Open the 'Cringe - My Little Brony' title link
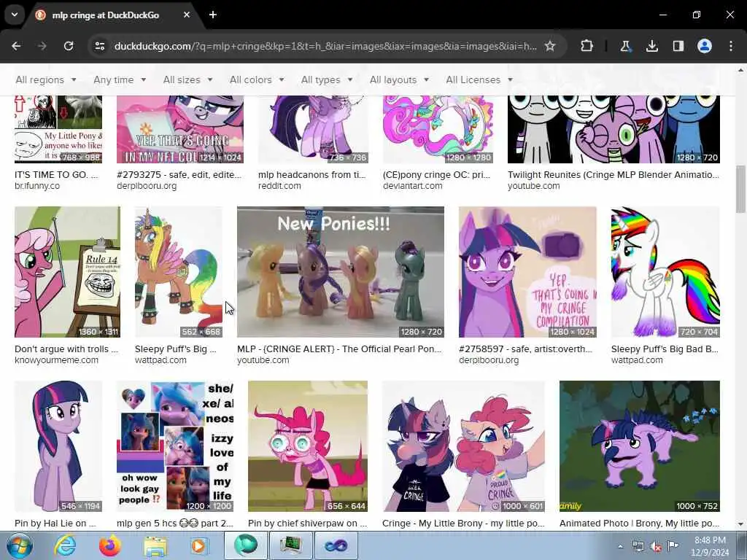Screen dimensions: 747x560 [x=463, y=524]
